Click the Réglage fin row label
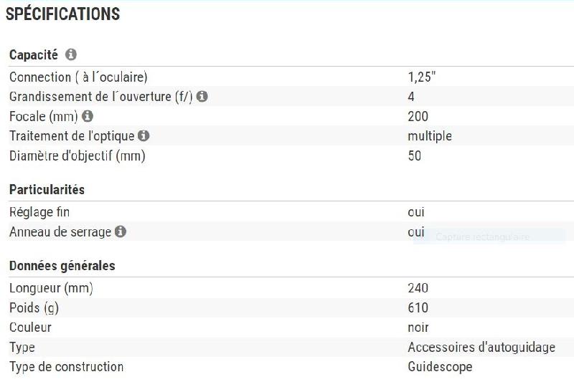 39,212
